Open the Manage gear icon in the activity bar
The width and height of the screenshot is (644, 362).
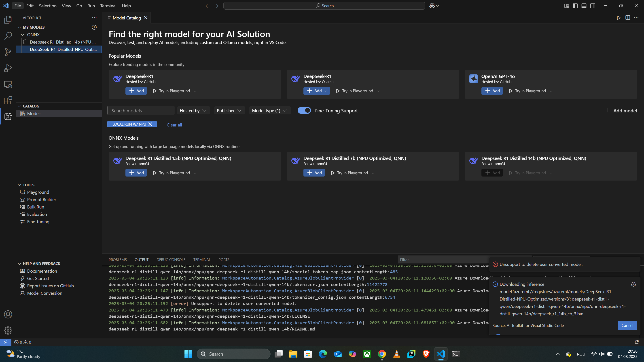8,330
